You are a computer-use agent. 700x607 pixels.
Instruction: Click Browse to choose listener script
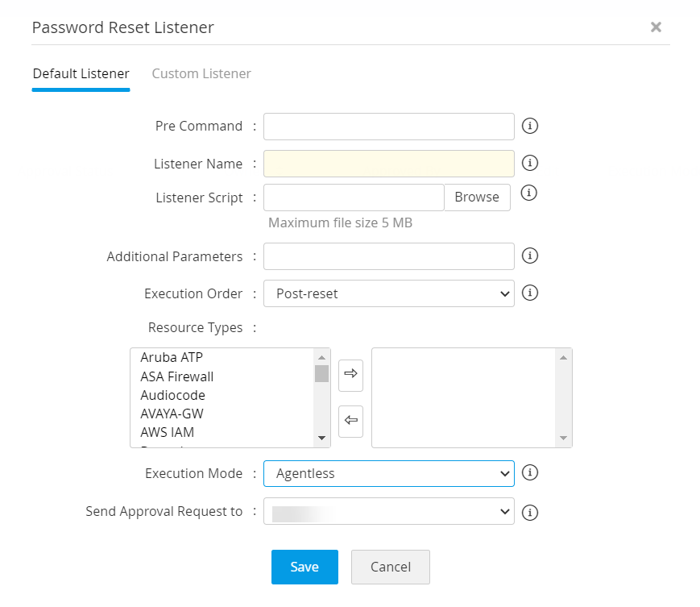tap(477, 197)
